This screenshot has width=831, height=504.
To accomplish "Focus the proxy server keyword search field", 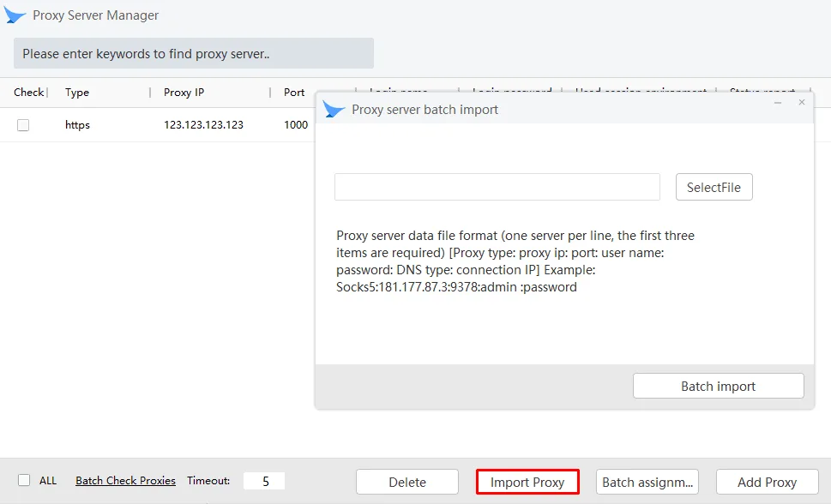I will pos(194,53).
